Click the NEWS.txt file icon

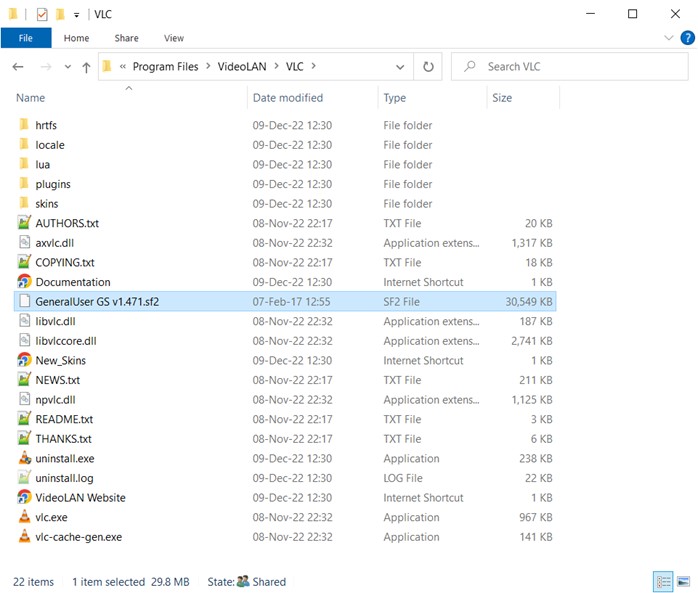tap(24, 379)
